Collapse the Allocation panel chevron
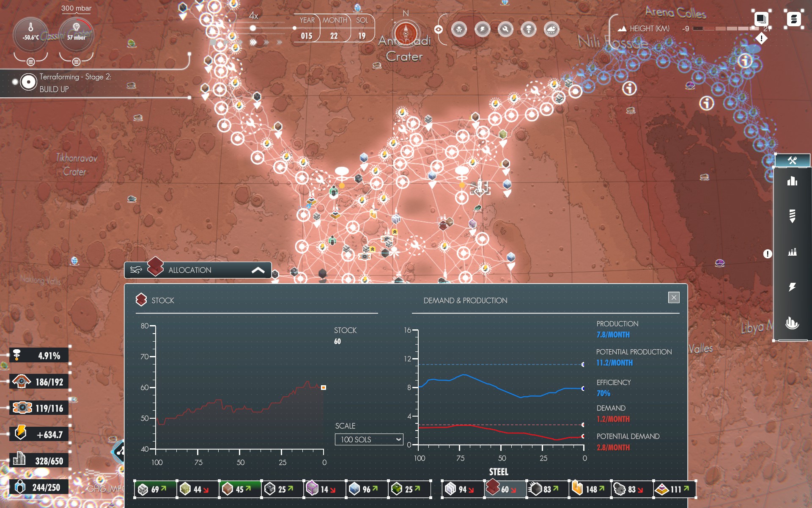The width and height of the screenshot is (812, 508). [258, 270]
